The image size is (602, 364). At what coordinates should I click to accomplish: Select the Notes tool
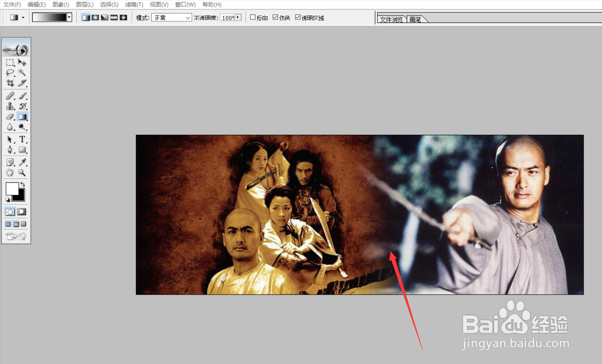[10, 162]
